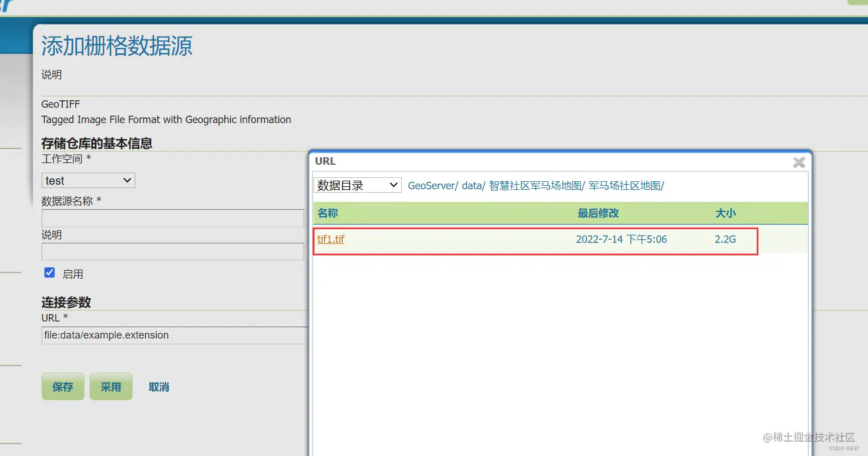Click the 保存 button

[x=63, y=387]
